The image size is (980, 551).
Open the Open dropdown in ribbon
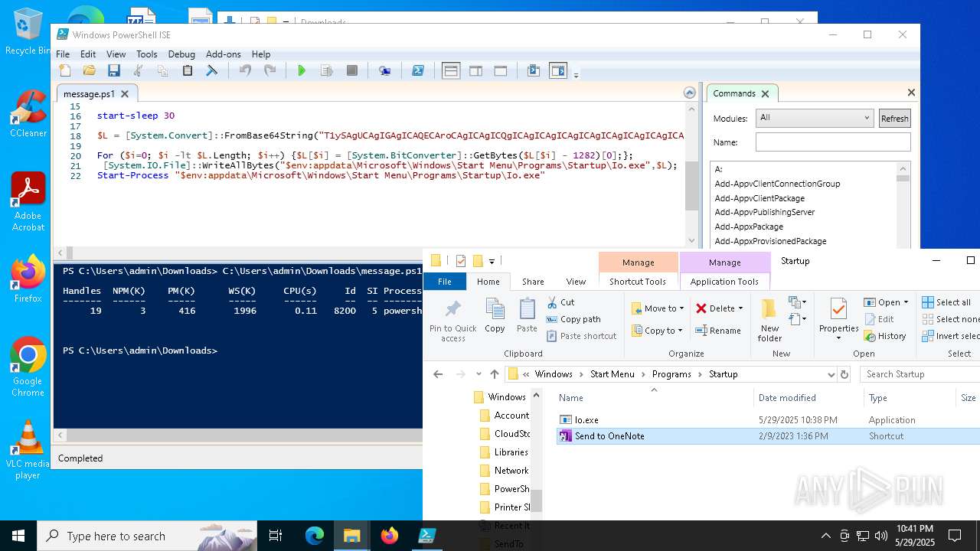pyautogui.click(x=886, y=302)
